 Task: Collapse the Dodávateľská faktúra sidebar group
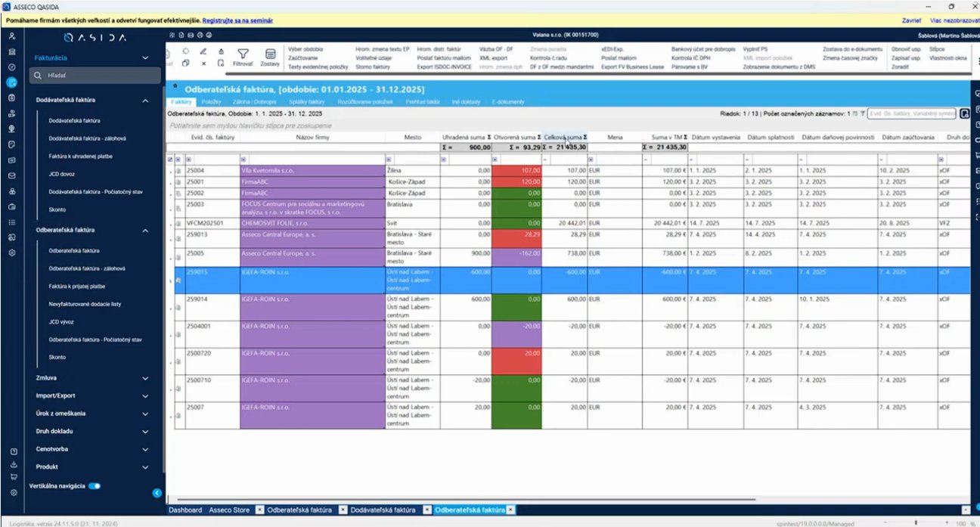click(x=145, y=100)
